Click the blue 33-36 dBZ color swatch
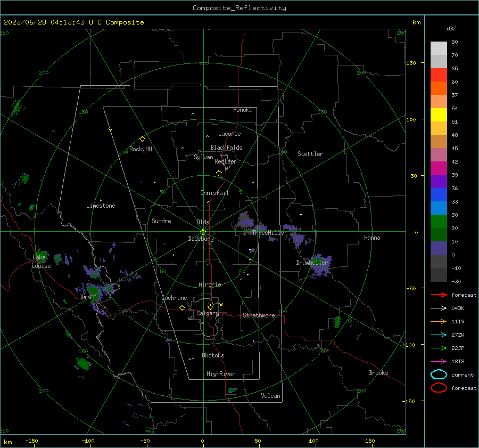 click(439, 195)
